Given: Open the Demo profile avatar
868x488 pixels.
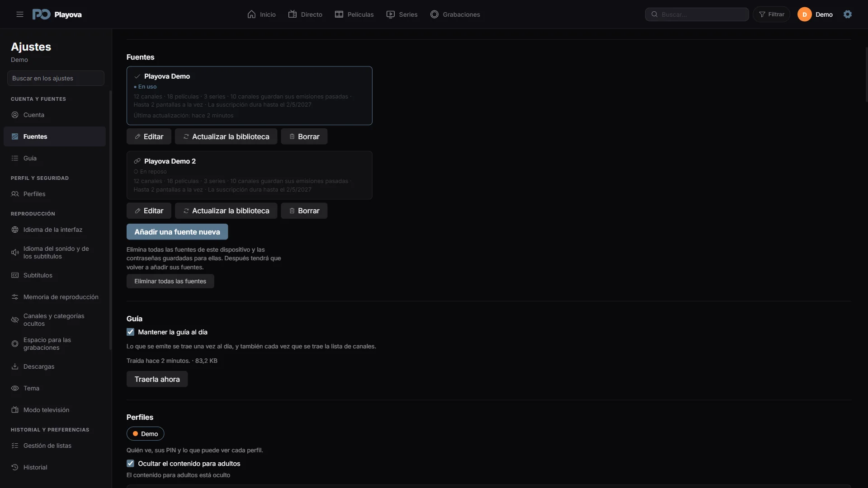Looking at the screenshot, I should point(804,14).
